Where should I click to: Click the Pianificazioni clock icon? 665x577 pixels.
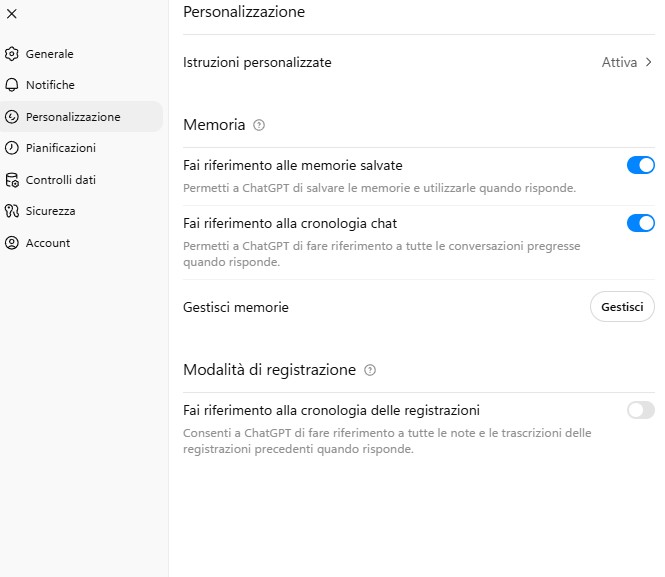coord(12,148)
